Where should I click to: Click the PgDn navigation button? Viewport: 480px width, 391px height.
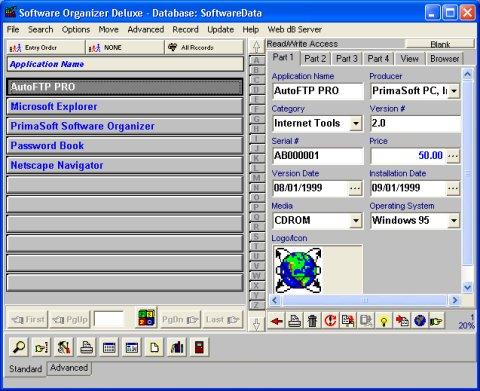[180, 320]
